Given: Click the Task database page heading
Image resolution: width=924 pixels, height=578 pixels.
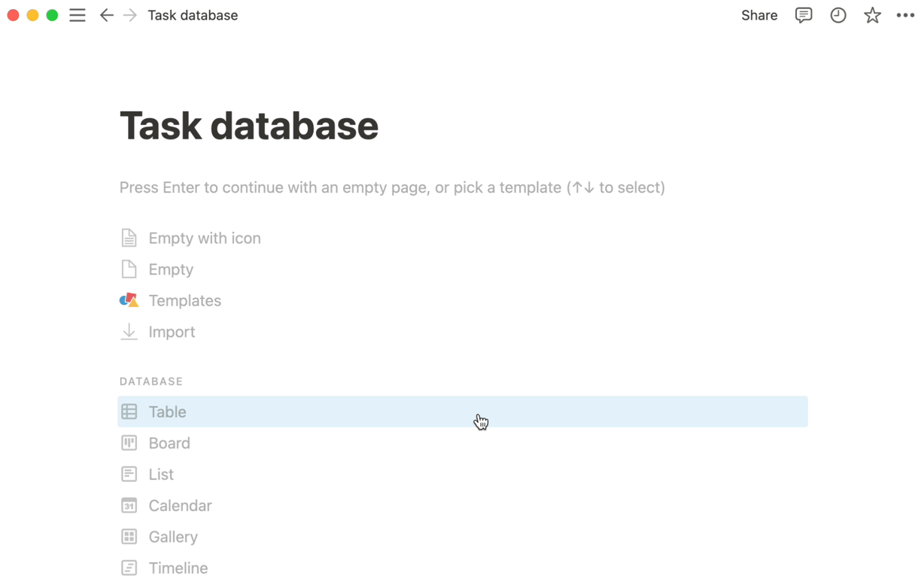Looking at the screenshot, I should [249, 126].
